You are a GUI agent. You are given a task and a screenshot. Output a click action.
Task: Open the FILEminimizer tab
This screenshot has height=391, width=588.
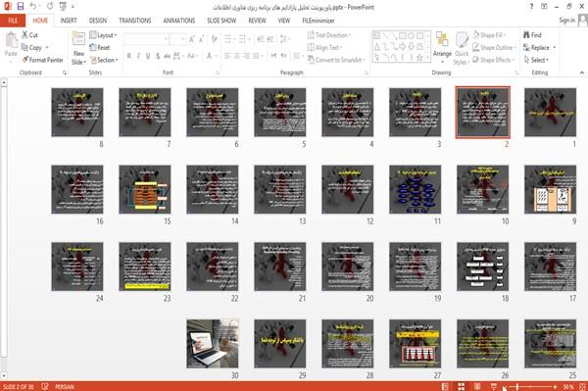[318, 21]
